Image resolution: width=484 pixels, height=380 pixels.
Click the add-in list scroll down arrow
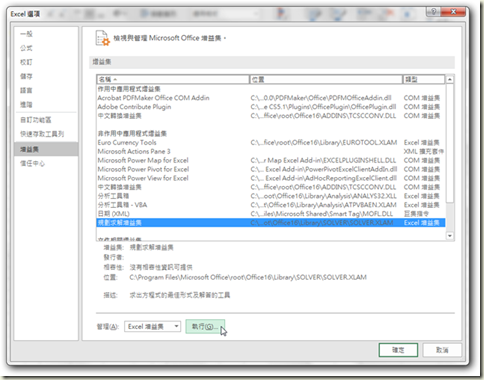[x=450, y=236]
